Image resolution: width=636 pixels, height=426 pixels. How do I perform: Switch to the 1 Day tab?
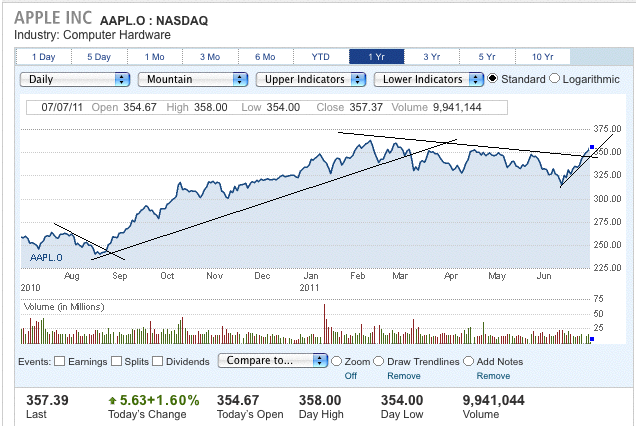(43, 57)
